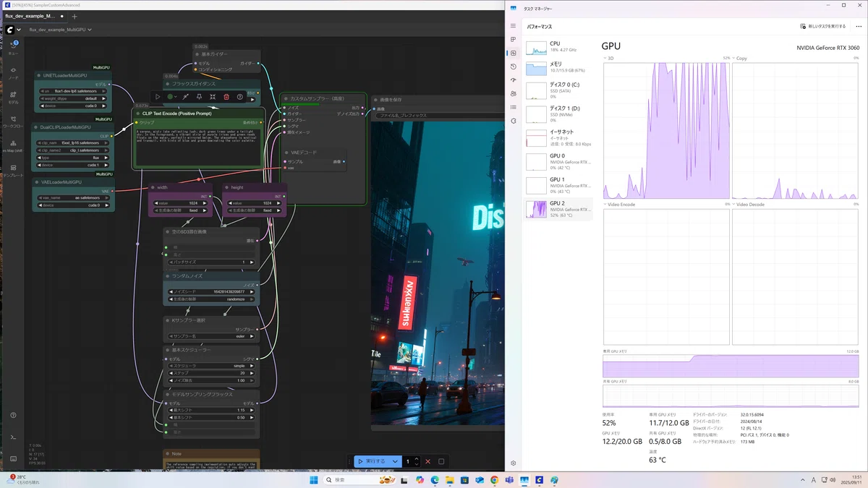
Task: Click the blue run (実行する) button
Action: pyautogui.click(x=373, y=461)
